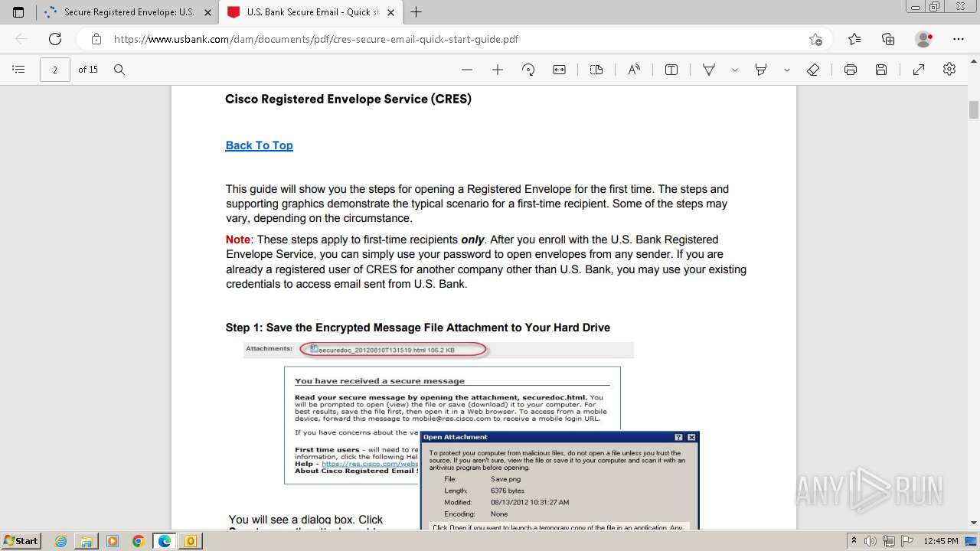Screen dimensions: 980x551
Task: Add this page to favorites
Action: [815, 39]
